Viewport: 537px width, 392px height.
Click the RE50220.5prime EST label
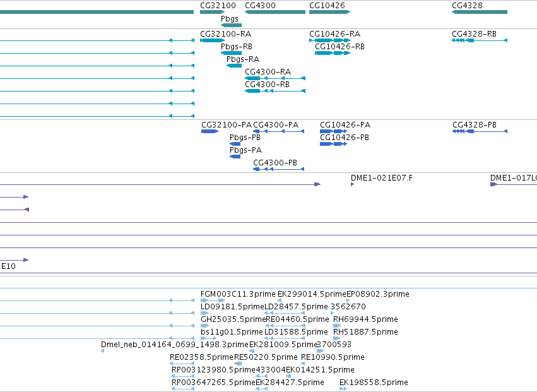click(x=266, y=357)
